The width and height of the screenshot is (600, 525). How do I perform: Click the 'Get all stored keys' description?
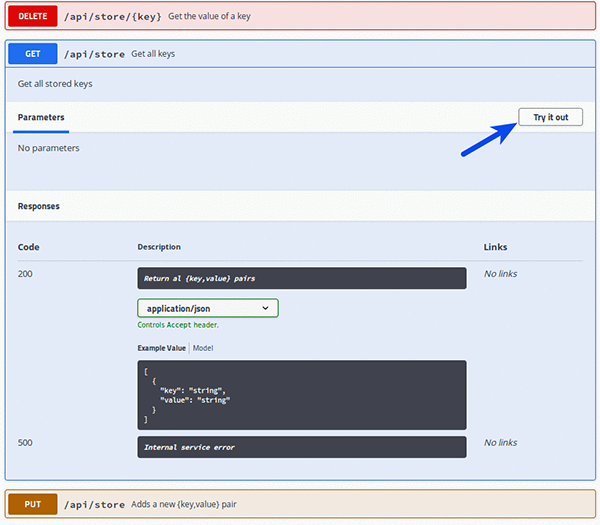[x=55, y=84]
